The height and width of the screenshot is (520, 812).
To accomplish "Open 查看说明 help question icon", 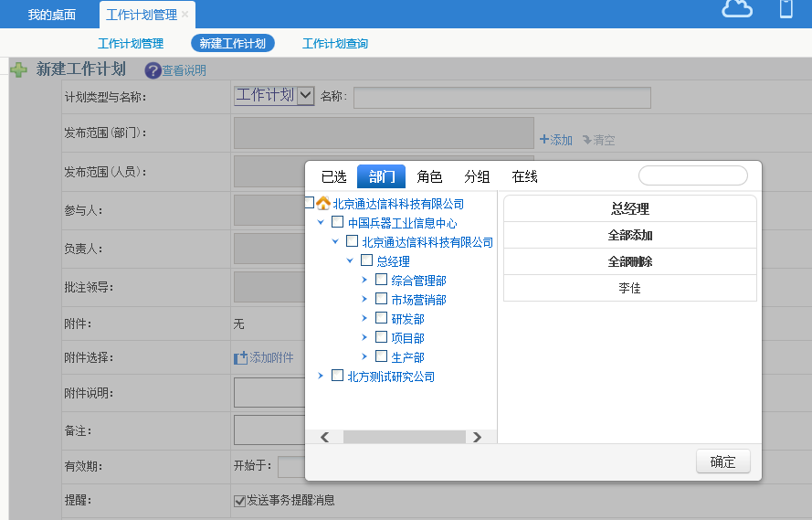I will 153,70.
